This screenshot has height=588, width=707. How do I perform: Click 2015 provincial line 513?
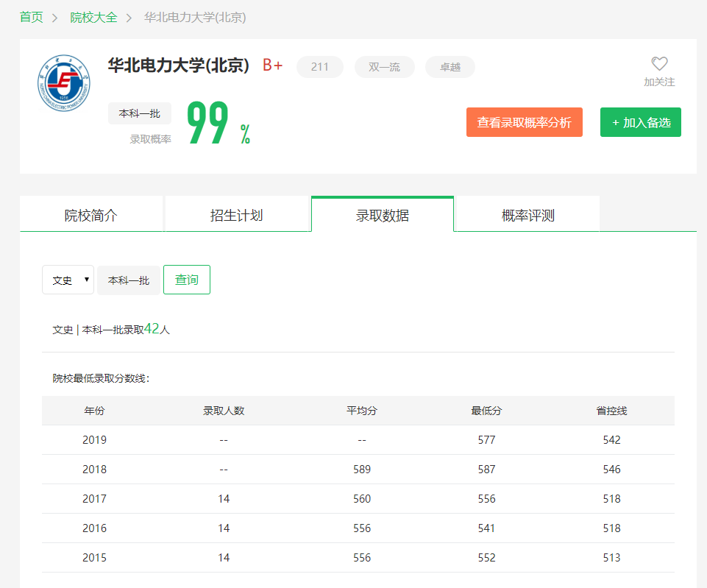[612, 558]
